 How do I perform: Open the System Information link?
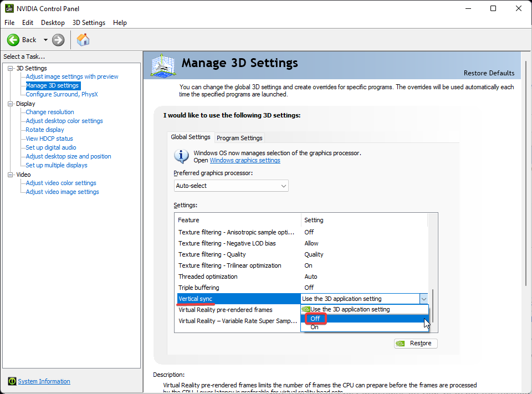(x=44, y=381)
